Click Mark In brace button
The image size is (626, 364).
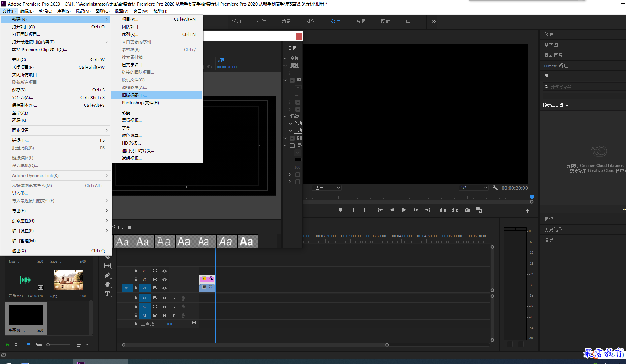(353, 210)
